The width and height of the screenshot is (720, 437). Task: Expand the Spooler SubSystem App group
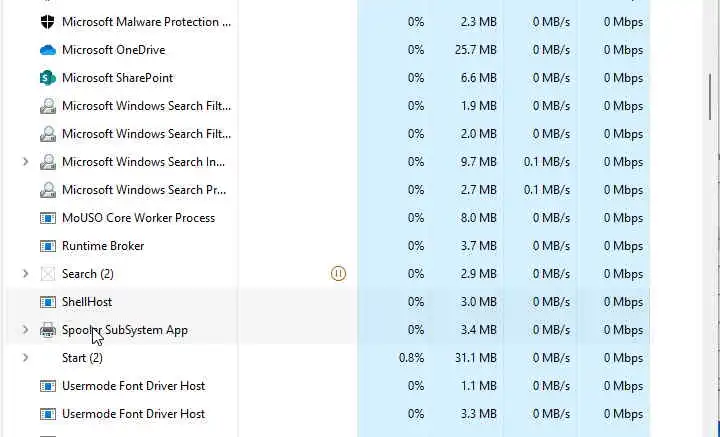pos(25,330)
